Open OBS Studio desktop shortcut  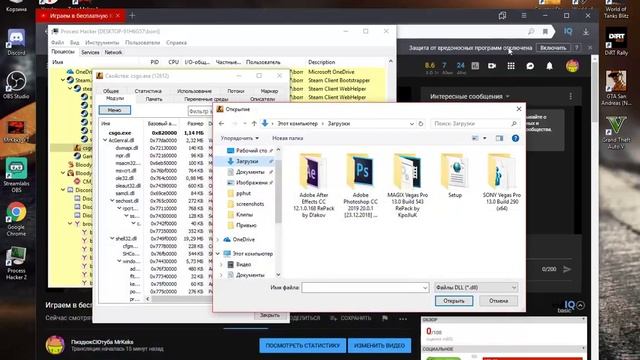coord(16,85)
